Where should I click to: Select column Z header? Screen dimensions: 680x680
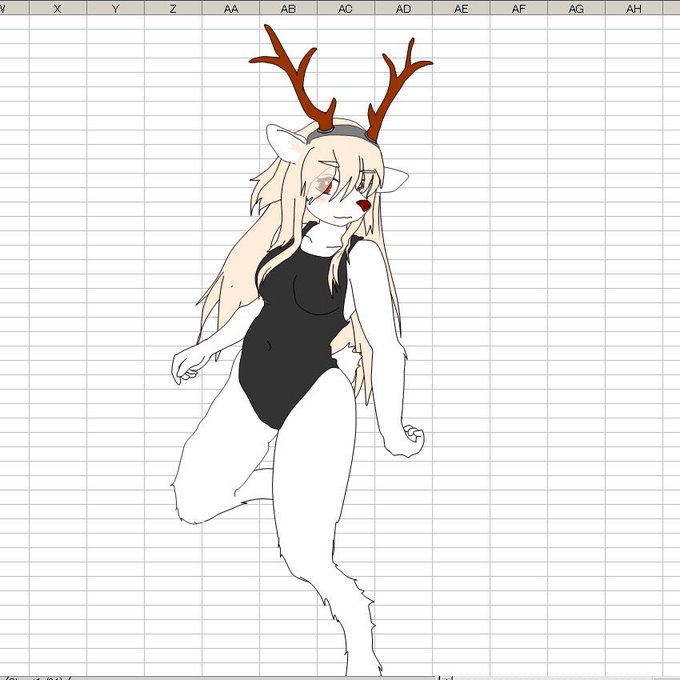[x=173, y=8]
